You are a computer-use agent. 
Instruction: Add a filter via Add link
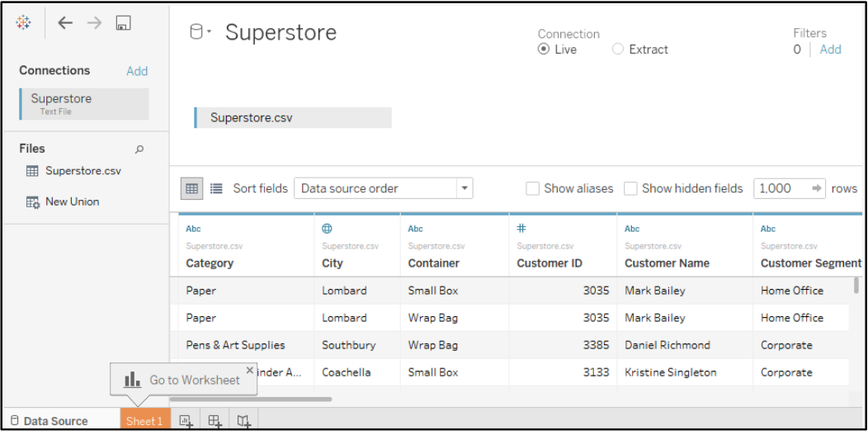coord(830,50)
